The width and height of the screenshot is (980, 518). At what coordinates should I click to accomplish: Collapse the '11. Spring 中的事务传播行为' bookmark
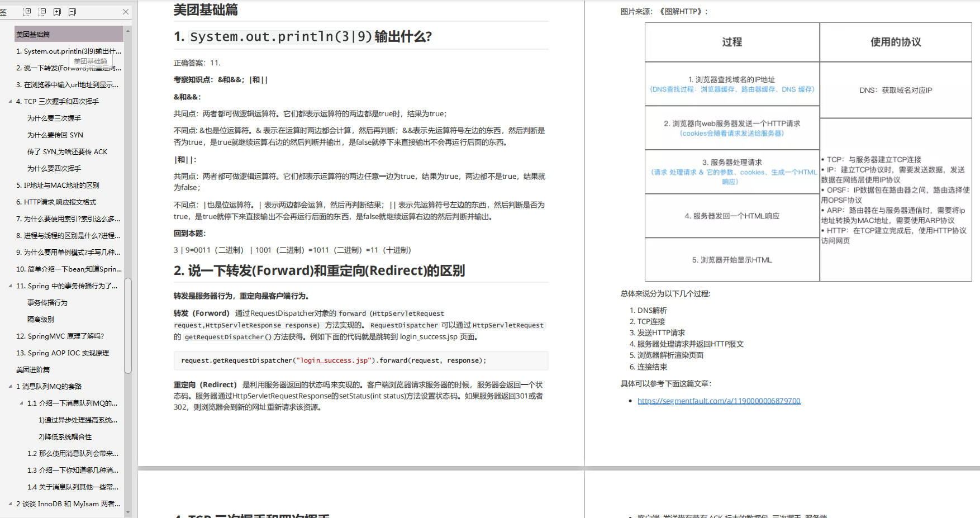coord(10,286)
